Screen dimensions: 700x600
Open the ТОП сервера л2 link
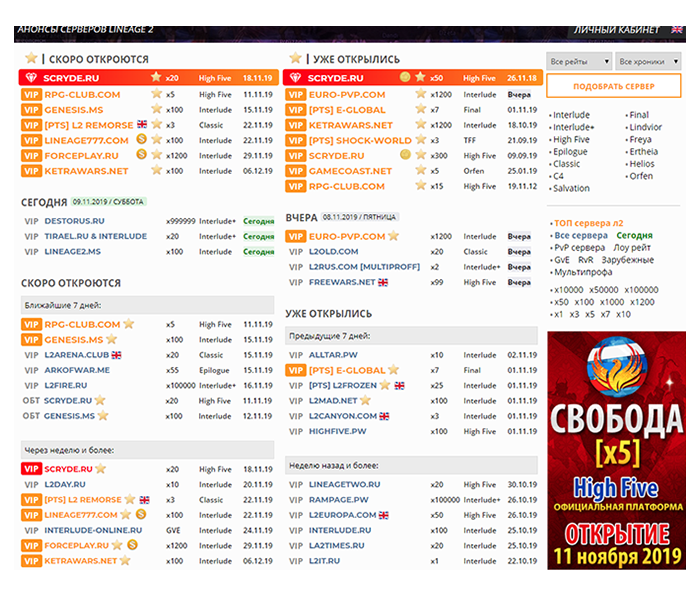click(x=589, y=223)
